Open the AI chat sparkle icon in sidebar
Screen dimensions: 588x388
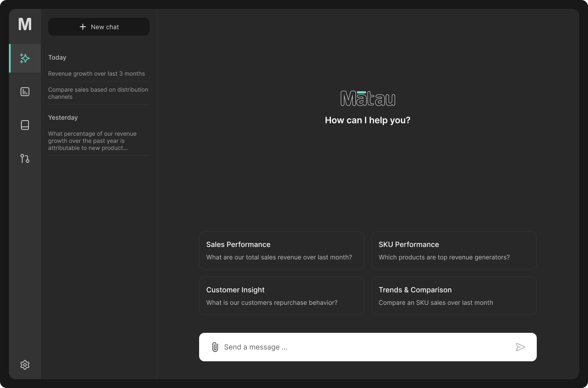[25, 58]
